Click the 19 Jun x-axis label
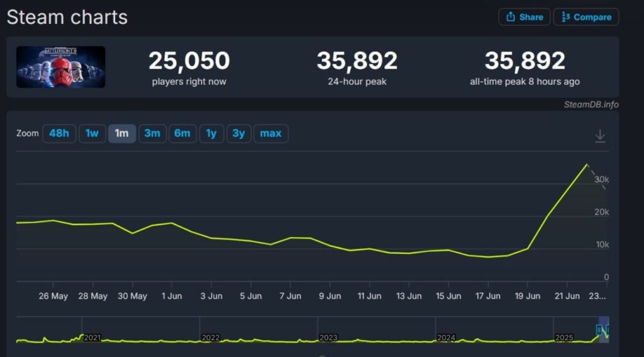 click(528, 296)
